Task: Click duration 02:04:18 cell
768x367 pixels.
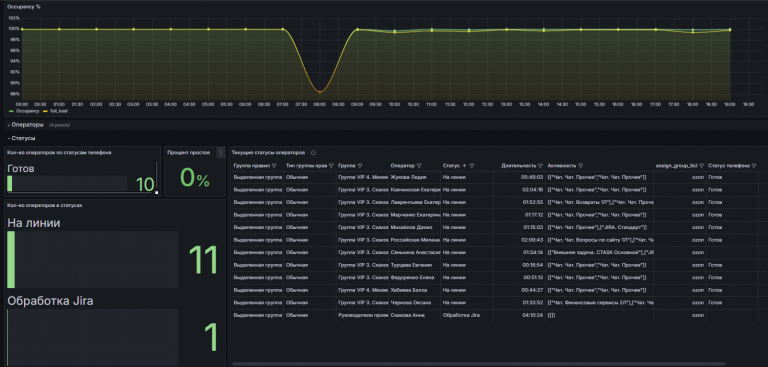Action: (520, 190)
